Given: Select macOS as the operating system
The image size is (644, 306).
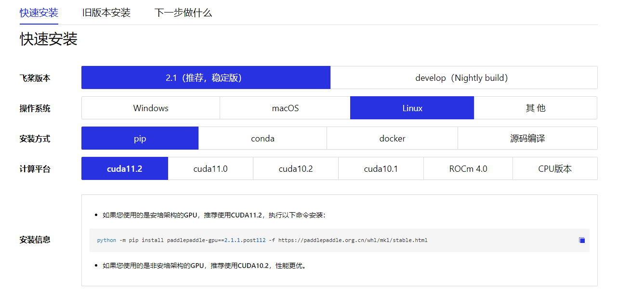Looking at the screenshot, I should point(285,108).
